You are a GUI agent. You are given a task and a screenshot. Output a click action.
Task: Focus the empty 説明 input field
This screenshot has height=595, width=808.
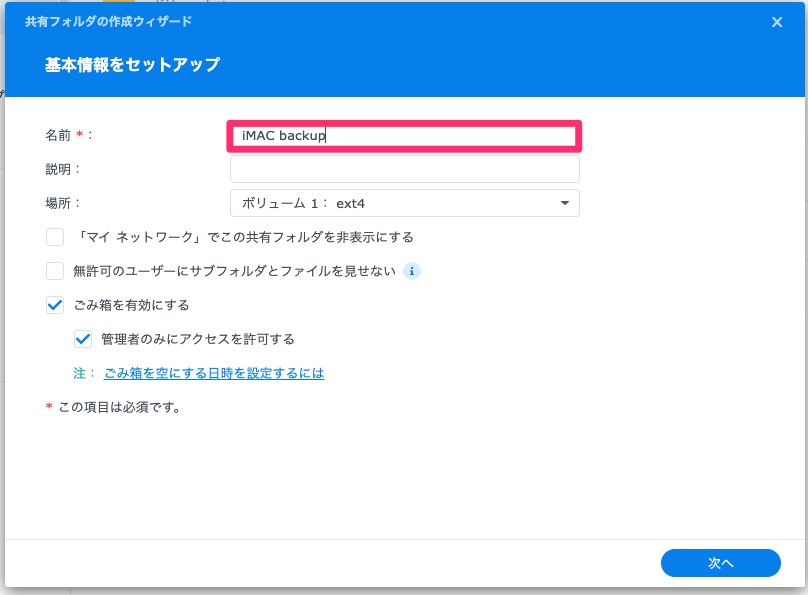point(405,169)
